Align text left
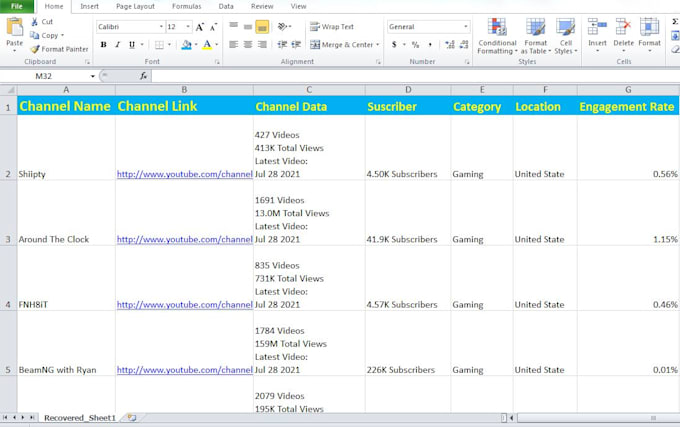 tap(233, 44)
